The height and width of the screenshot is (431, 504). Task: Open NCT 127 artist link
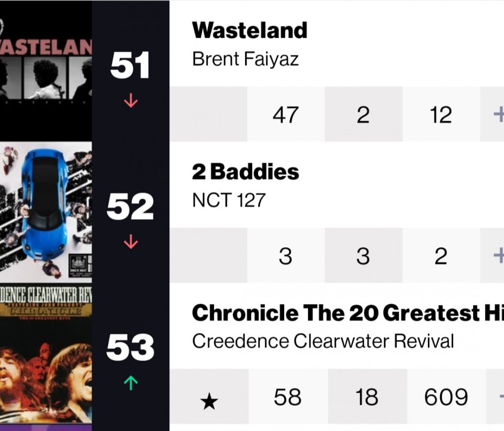(228, 200)
